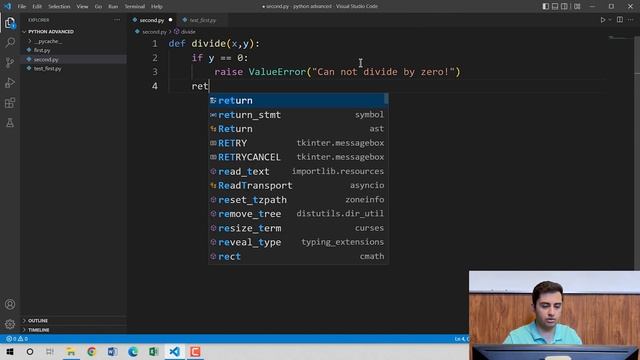This screenshot has height=360, width=640.
Task: Open the Testing flask view
Action: pos(10,122)
